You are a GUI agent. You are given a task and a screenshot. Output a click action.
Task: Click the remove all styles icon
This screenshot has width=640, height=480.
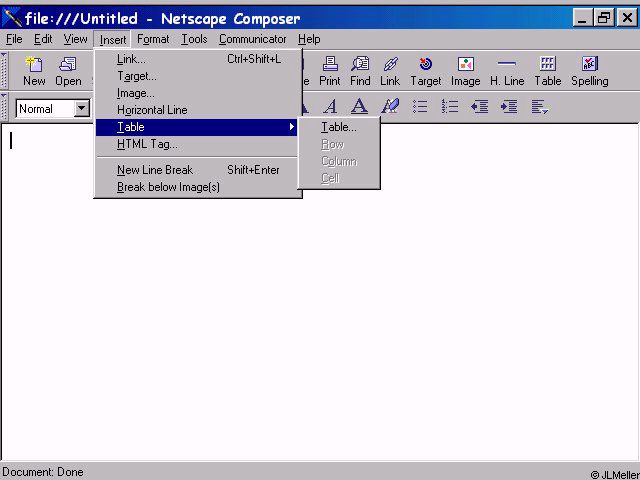pyautogui.click(x=390, y=107)
